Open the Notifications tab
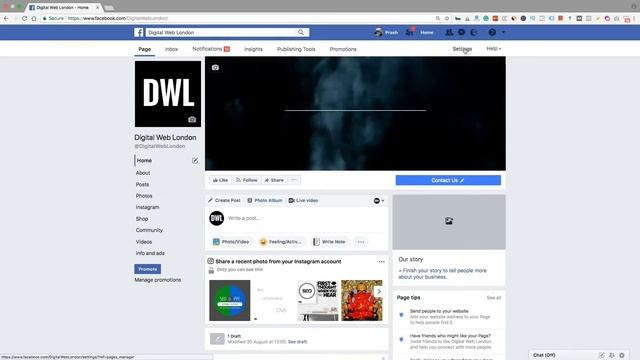Image resolution: width=640 pixels, height=360 pixels. coord(211,49)
